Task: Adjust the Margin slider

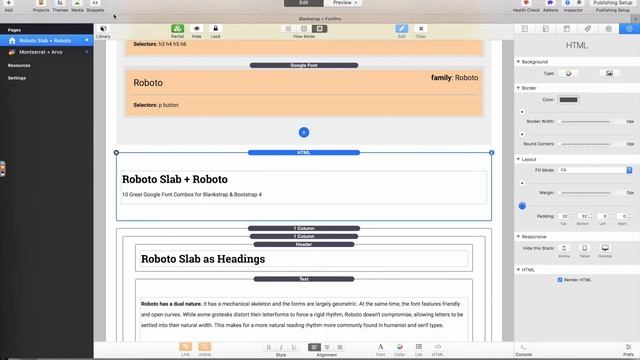Action: [x=585, y=193]
